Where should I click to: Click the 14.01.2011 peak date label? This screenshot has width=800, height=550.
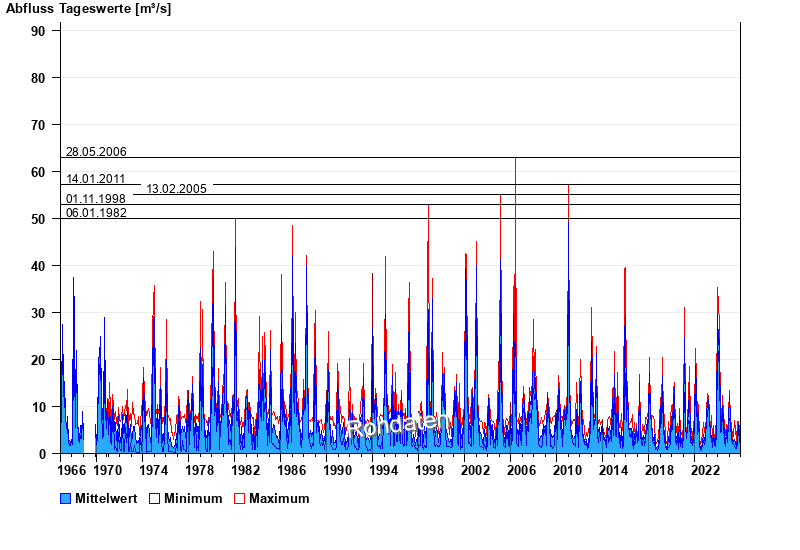[x=96, y=179]
